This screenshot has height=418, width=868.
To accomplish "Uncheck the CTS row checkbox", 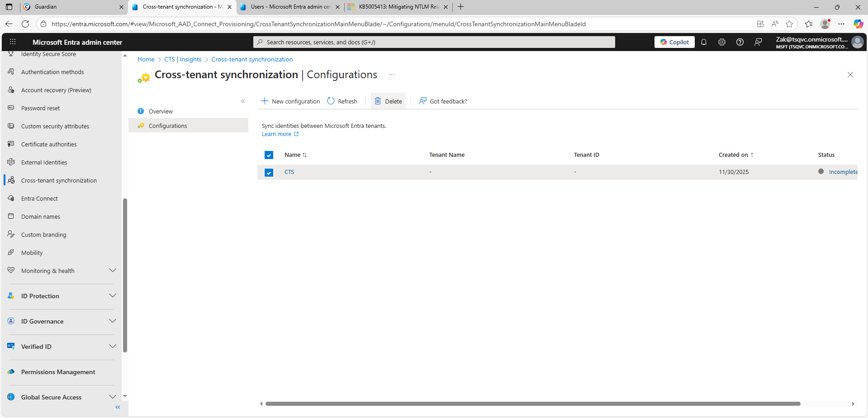I will pyautogui.click(x=269, y=173).
